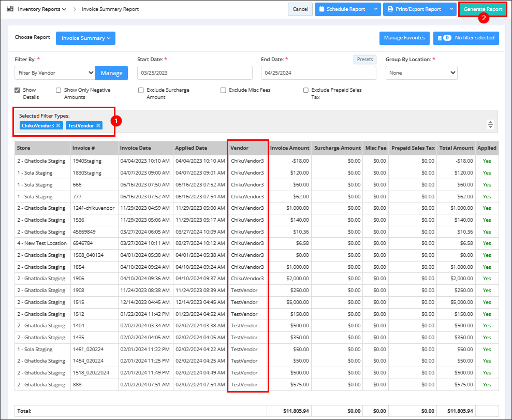Click the Invoice Amount column header

pyautogui.click(x=289, y=148)
